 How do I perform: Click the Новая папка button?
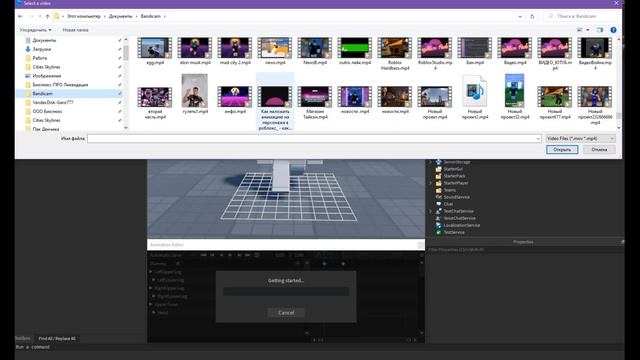tap(75, 30)
